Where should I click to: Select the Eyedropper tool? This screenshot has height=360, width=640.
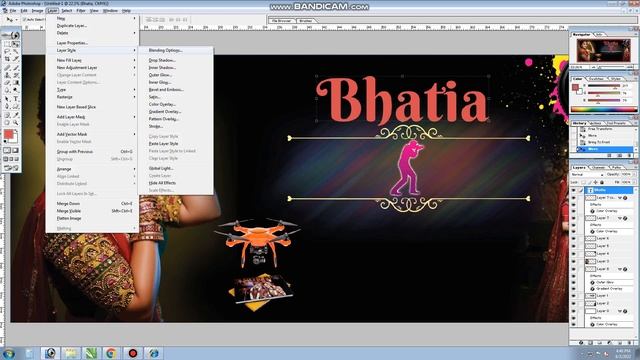(16, 115)
